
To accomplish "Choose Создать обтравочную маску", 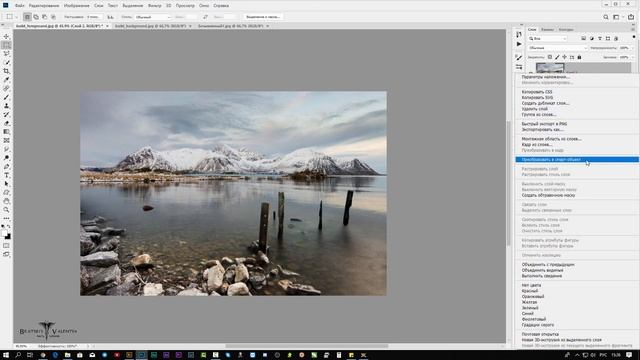I will [548, 195].
